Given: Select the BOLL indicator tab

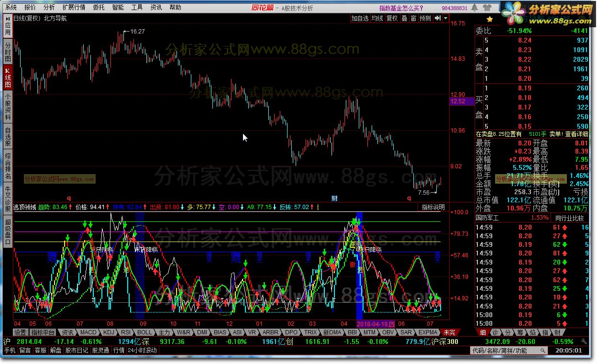Looking at the screenshot, I should pyautogui.click(x=144, y=332).
